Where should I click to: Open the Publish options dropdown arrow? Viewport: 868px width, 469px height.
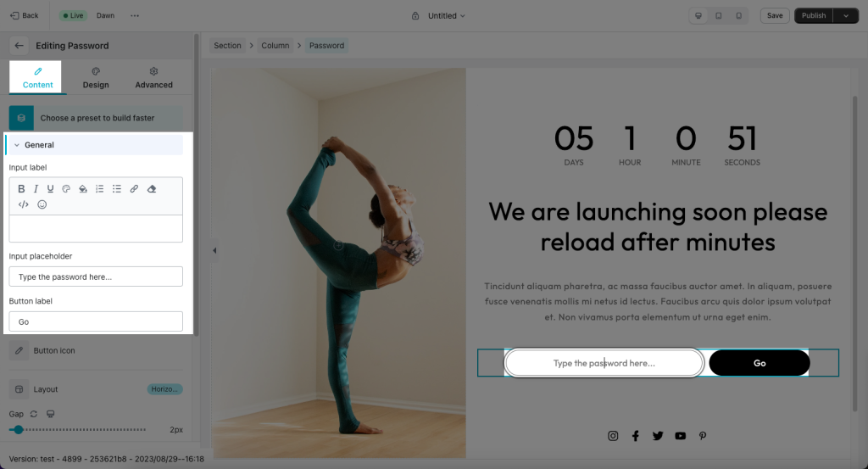(x=846, y=15)
